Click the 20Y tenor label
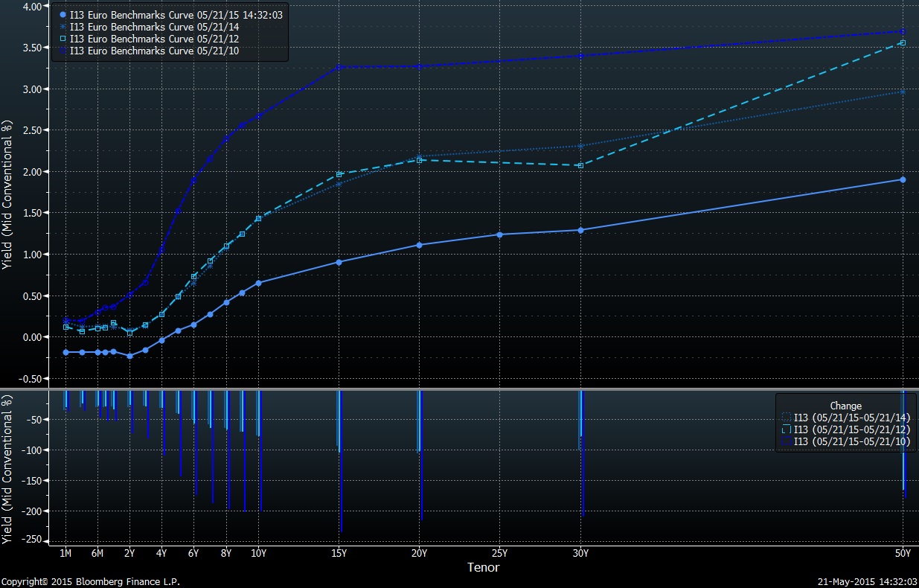Image resolution: width=919 pixels, height=588 pixels. tap(420, 553)
